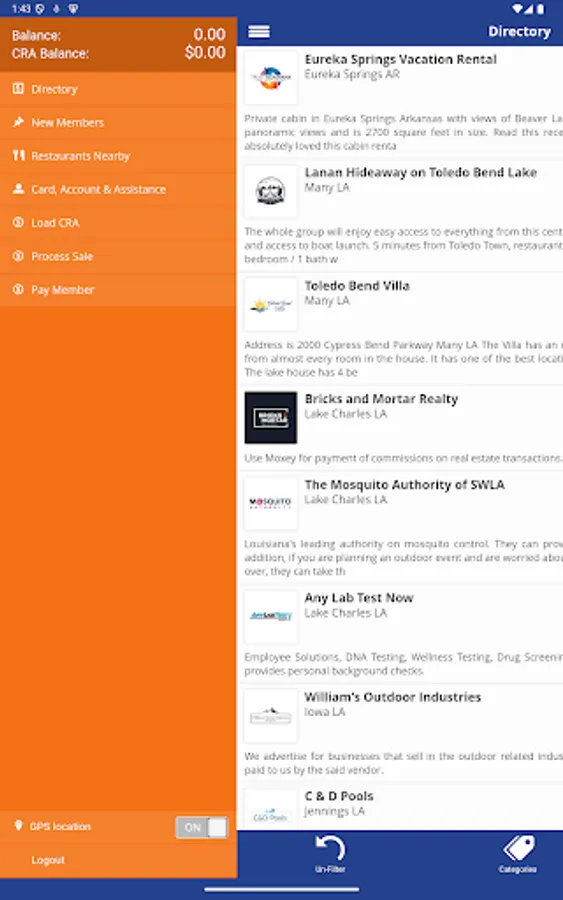Open C & D Pools logo thumbnail
The image size is (563, 900).
[271, 809]
